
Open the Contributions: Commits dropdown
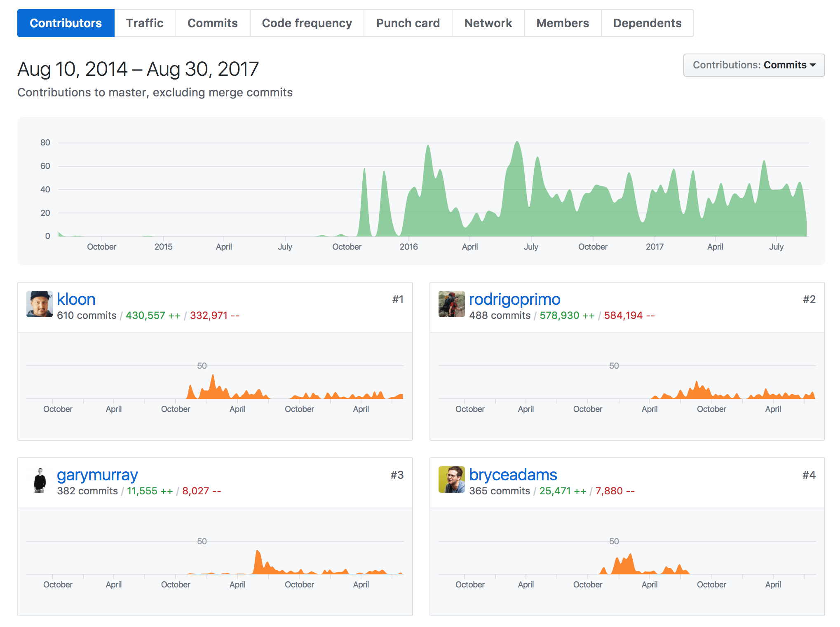pos(753,65)
